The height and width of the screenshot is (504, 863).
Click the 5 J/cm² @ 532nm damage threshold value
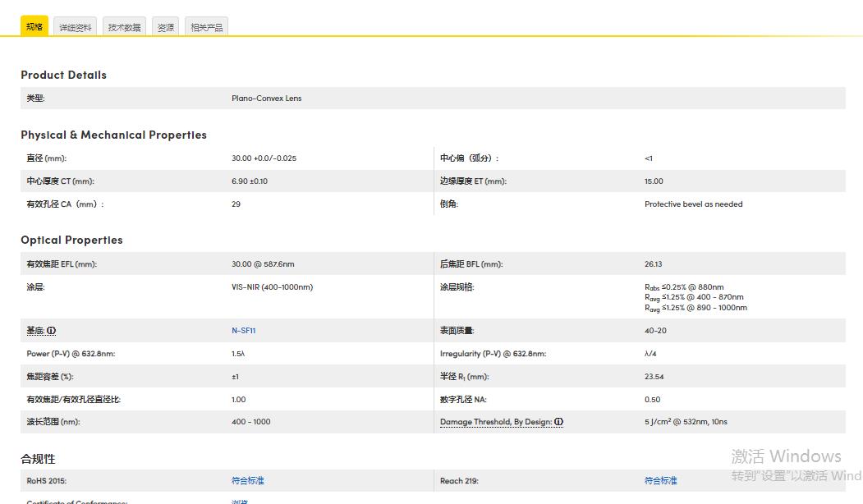pyautogui.click(x=686, y=422)
